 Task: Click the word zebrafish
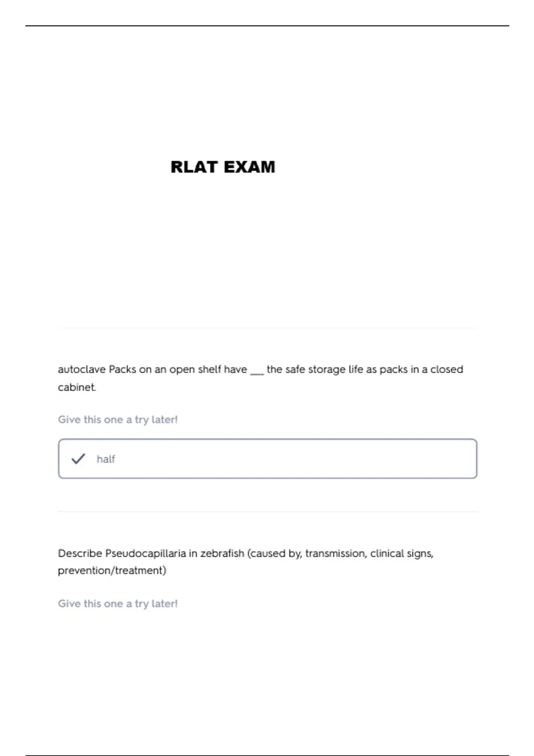(x=222, y=553)
